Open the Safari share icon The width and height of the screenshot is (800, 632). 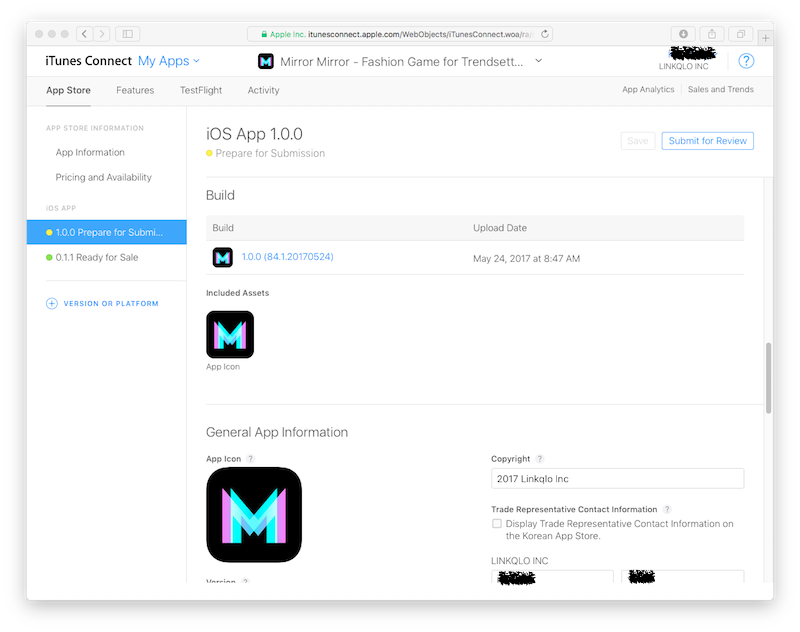[x=712, y=34]
